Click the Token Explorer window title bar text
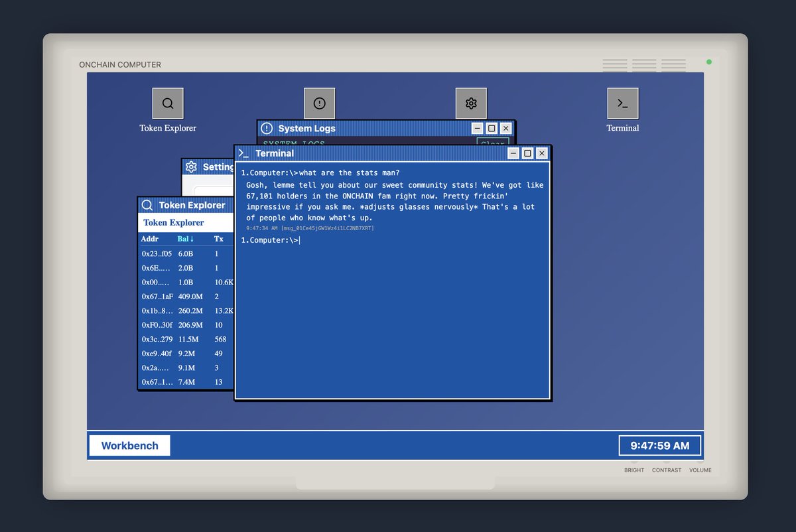The width and height of the screenshot is (796, 532). [x=192, y=206]
